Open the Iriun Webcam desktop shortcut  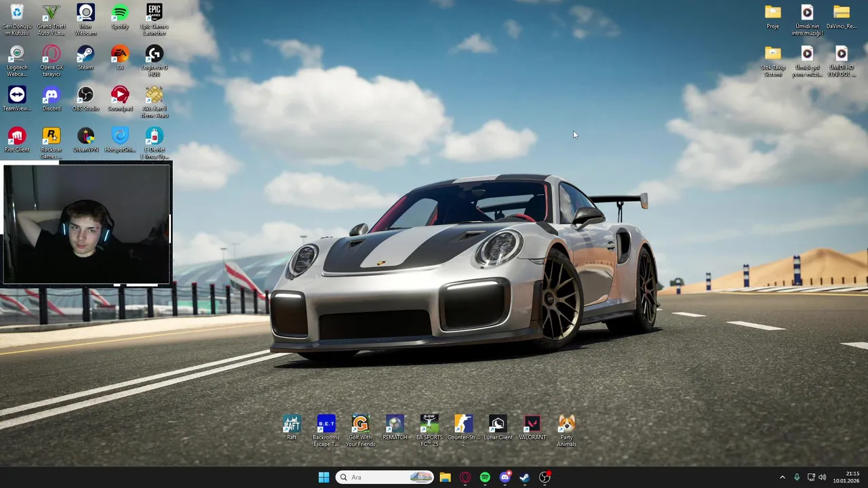pyautogui.click(x=85, y=20)
